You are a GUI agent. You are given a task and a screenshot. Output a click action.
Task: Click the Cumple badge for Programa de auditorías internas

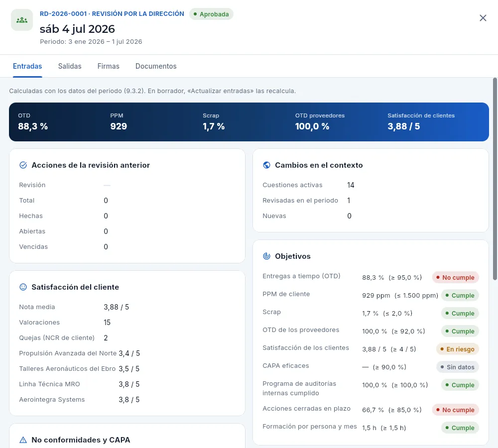tap(460, 385)
